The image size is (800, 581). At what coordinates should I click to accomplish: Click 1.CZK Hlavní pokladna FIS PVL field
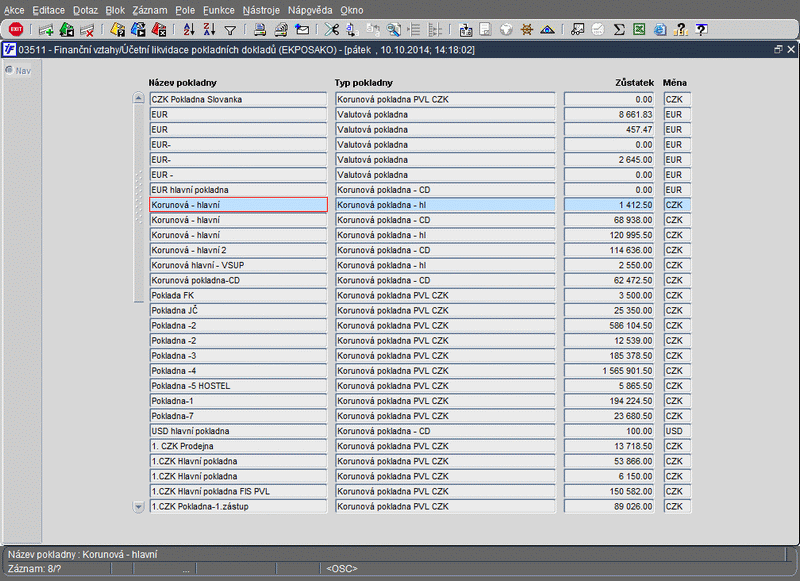coord(238,491)
